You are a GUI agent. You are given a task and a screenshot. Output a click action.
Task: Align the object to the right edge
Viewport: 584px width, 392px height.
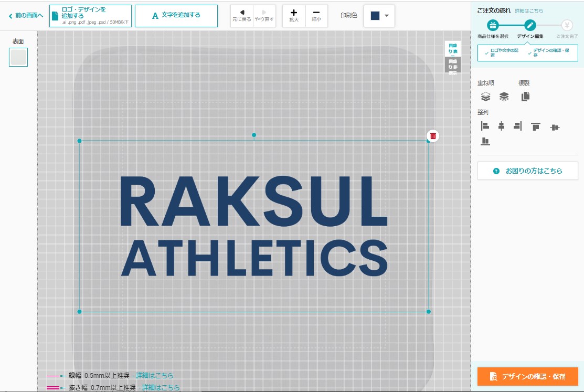(518, 126)
